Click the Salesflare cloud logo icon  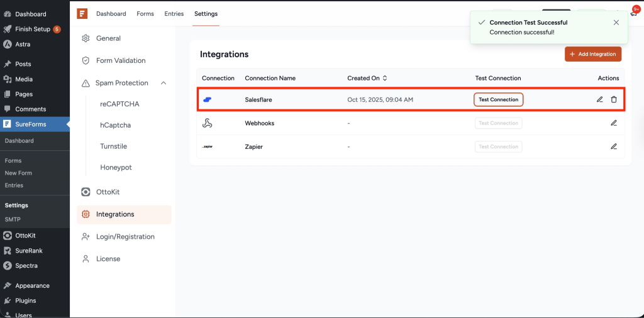(207, 99)
